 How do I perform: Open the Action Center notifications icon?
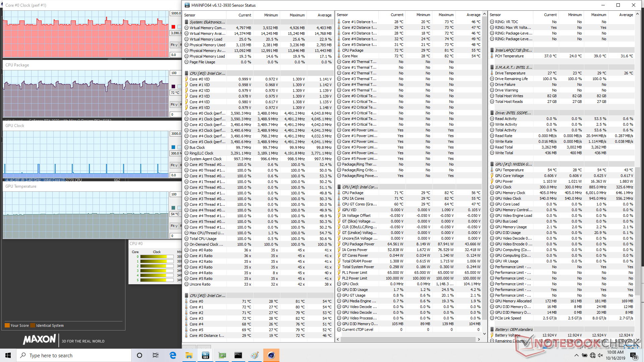[634, 356]
